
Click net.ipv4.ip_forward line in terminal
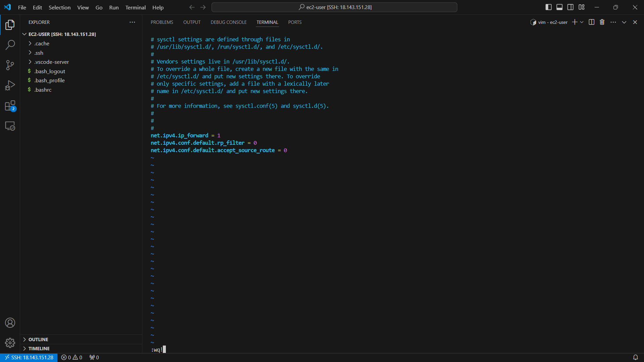point(185,135)
